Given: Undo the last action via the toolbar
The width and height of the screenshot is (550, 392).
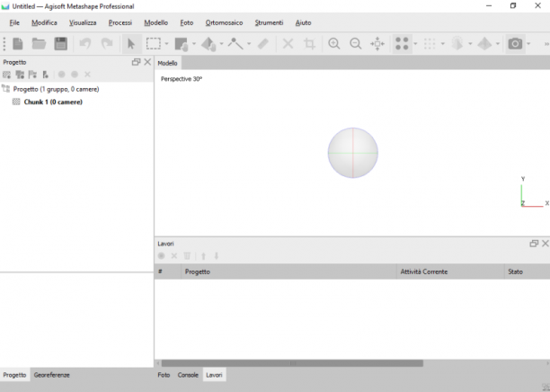Looking at the screenshot, I should [85, 44].
